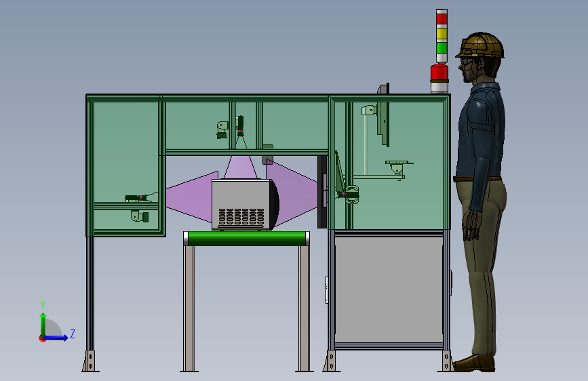588x381 pixels.
Task: Select the worker's brown shoe
Action: point(474,363)
